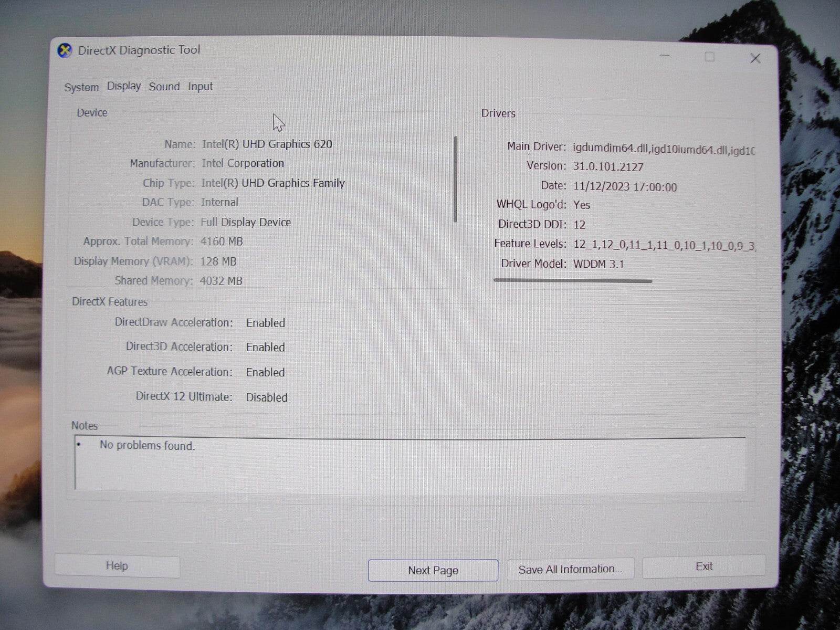Select the Intel(R) UHD Graphics 620 name value
The height and width of the screenshot is (630, 840).
click(x=267, y=144)
